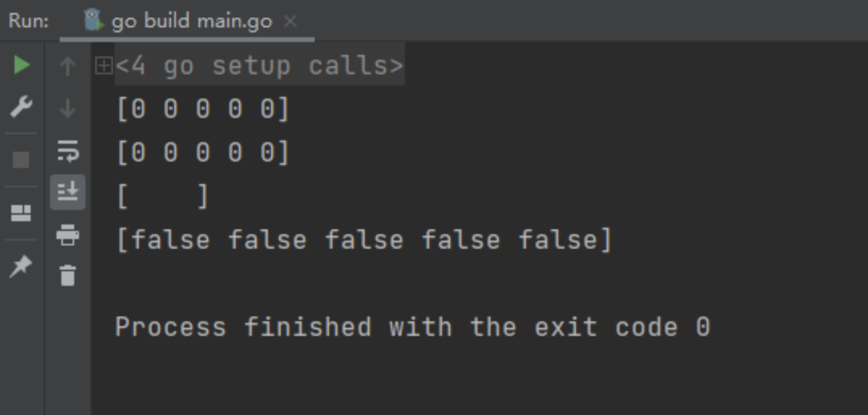Viewport: 868px width, 415px height.
Task: Rerun the program with green play icon
Action: point(22,65)
